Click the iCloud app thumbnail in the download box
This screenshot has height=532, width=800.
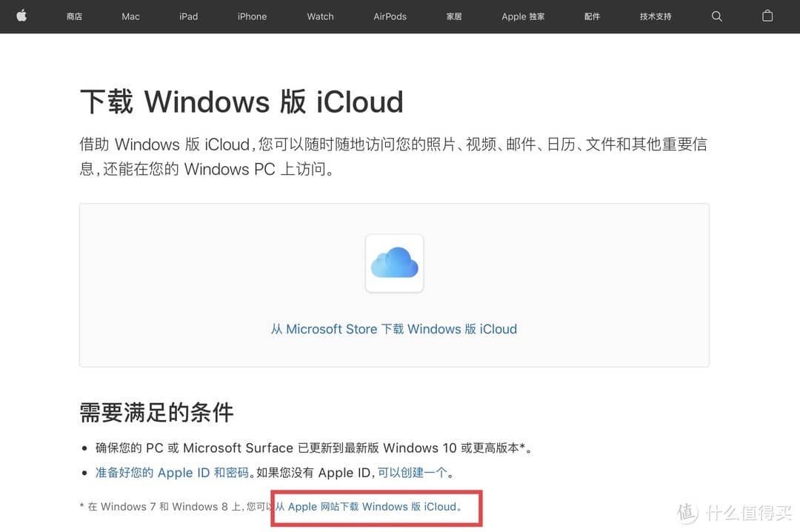[394, 263]
